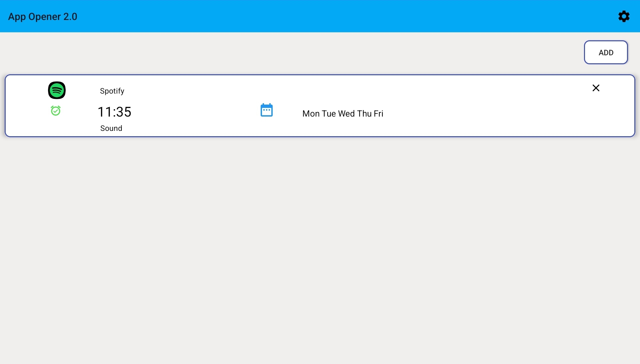
Task: Click the Spotify app name text
Action: click(112, 91)
